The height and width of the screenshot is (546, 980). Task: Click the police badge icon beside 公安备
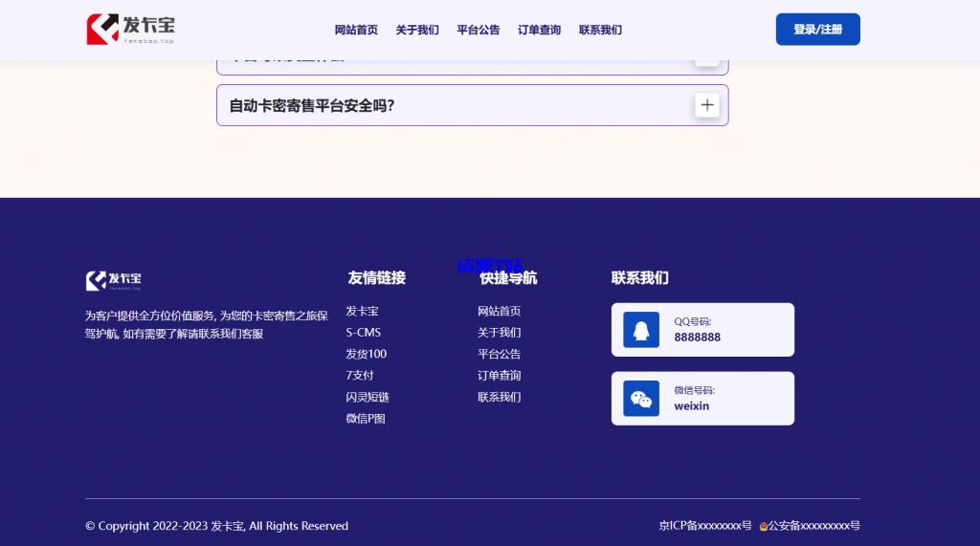763,527
